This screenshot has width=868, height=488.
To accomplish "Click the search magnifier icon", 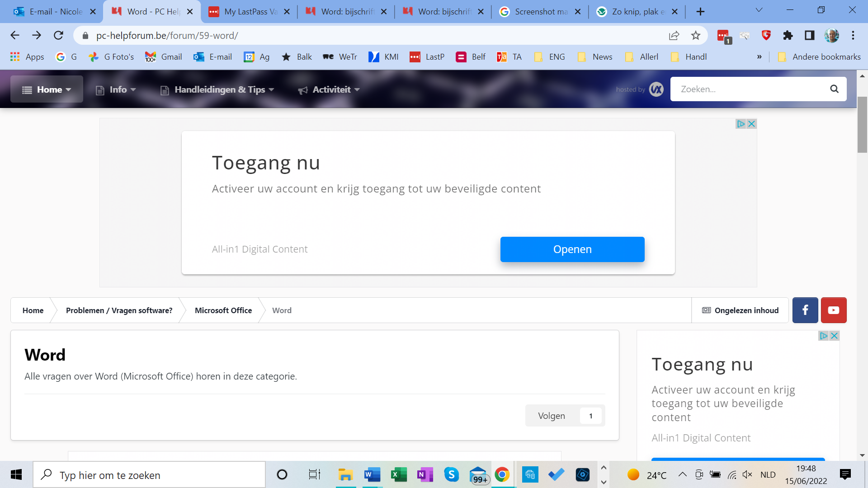I will (834, 89).
